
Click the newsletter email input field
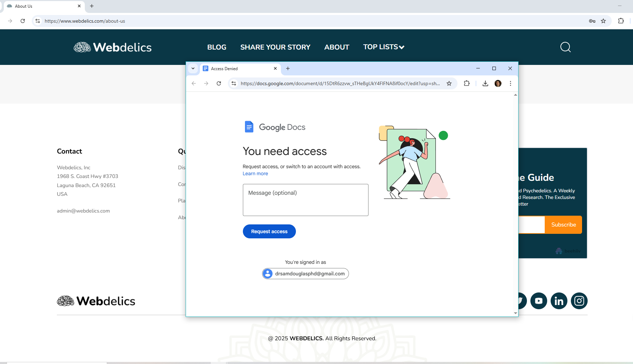(x=531, y=225)
